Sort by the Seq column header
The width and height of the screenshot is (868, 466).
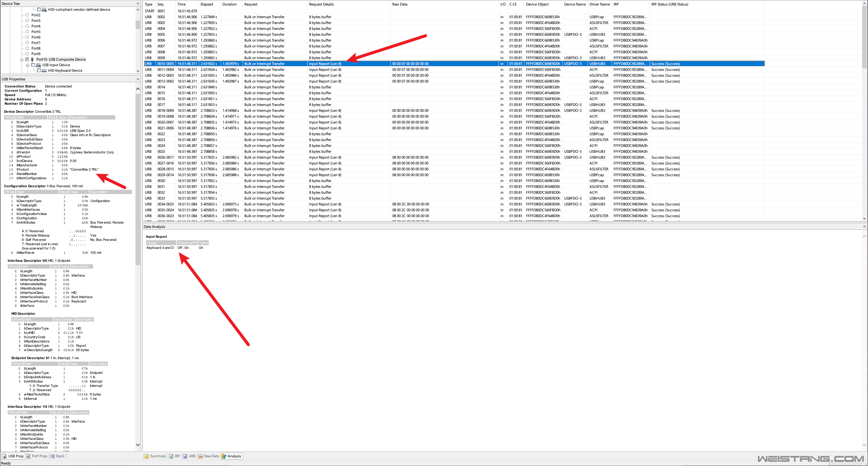pyautogui.click(x=166, y=4)
